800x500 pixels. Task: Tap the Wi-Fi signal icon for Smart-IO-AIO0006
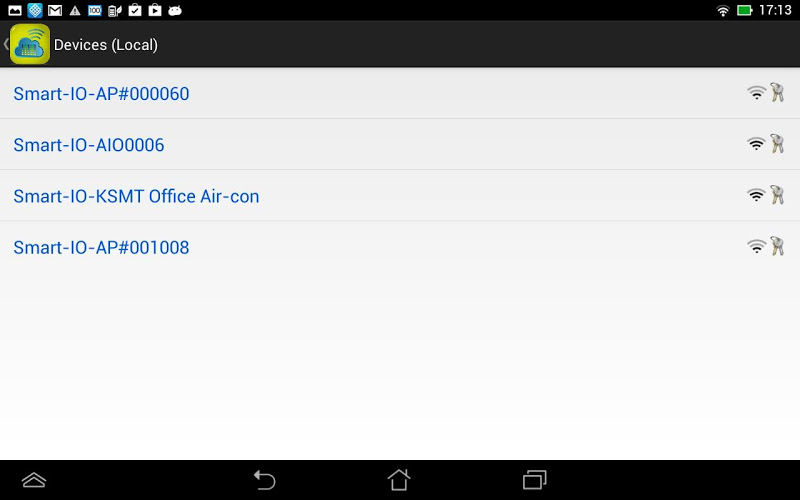tap(756, 144)
